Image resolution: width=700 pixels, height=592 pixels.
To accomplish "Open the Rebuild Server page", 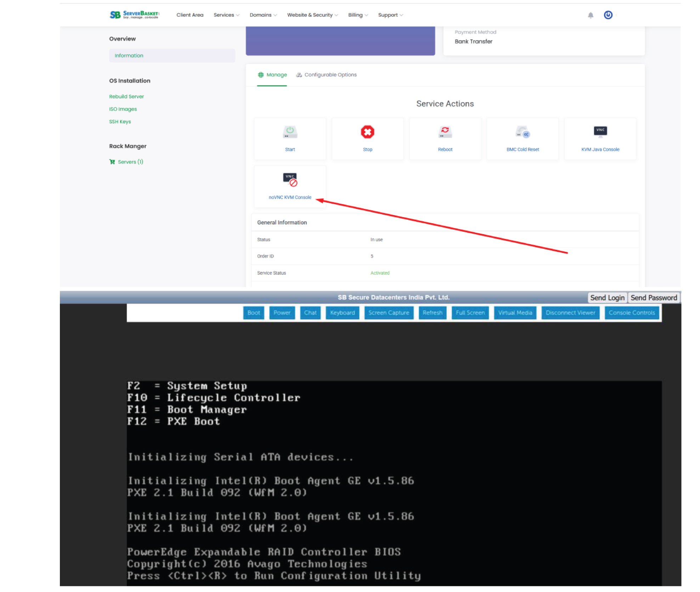I will (x=126, y=96).
